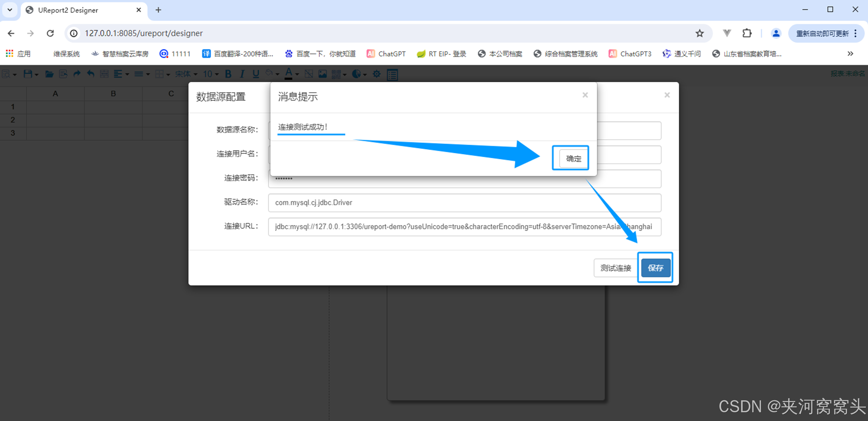Click the 驱动名称 input field
This screenshot has height=421, width=868.
(x=464, y=203)
